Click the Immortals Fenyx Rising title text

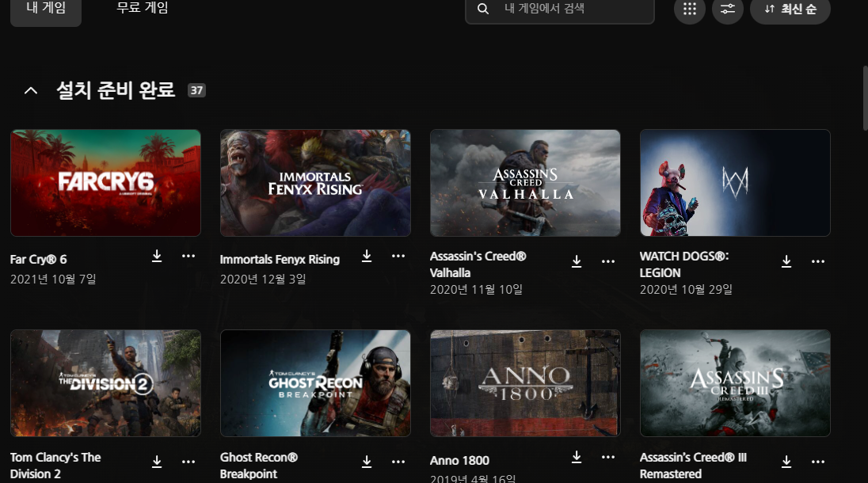pyautogui.click(x=280, y=260)
